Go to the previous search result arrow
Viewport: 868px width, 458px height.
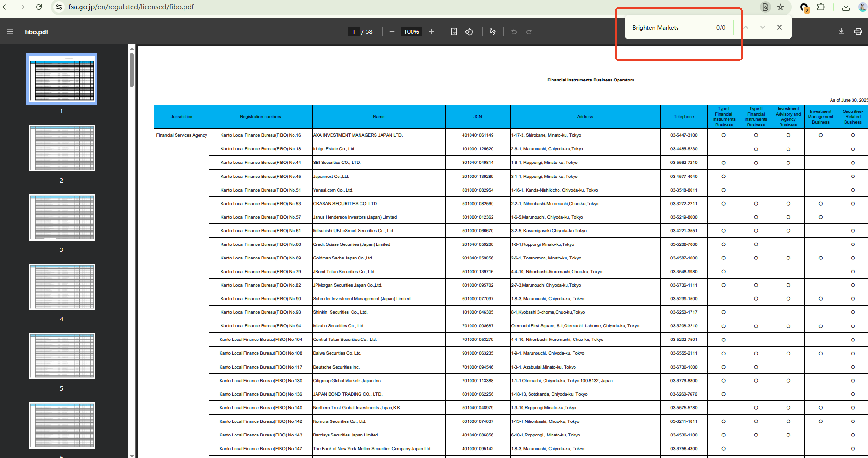pyautogui.click(x=746, y=27)
